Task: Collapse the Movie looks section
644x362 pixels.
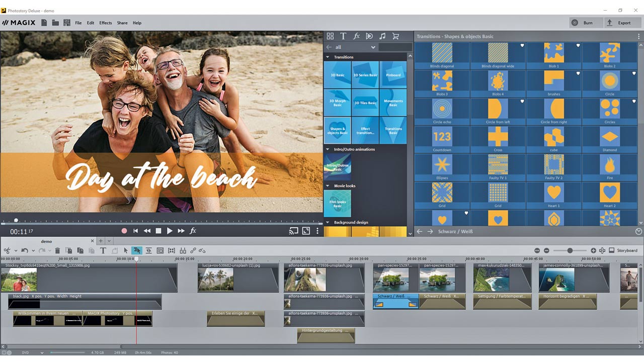Action: tap(328, 186)
